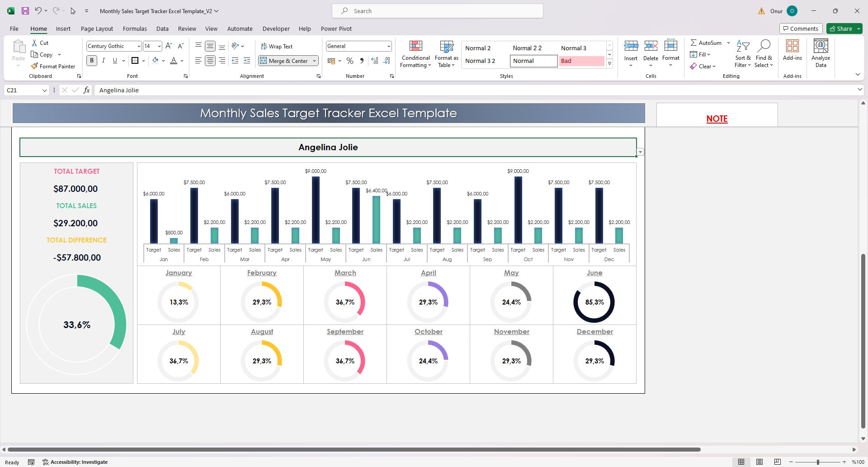Open the Merge & Center dropdown arrow

pos(315,60)
